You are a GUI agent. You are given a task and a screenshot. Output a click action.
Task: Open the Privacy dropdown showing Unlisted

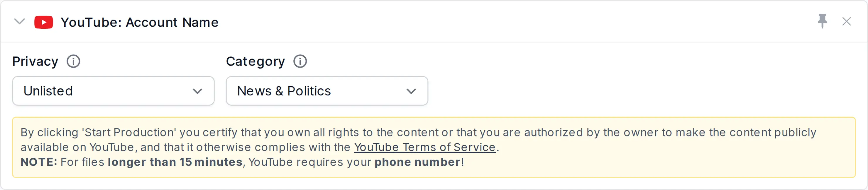[113, 91]
